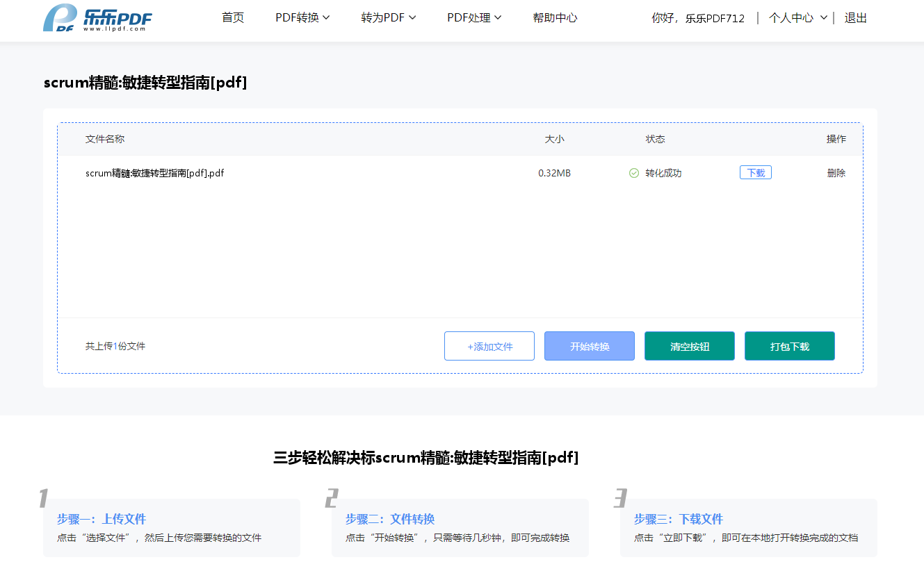Click the 打包下载 button
Viewport: 924px width, 587px height.
790,346
